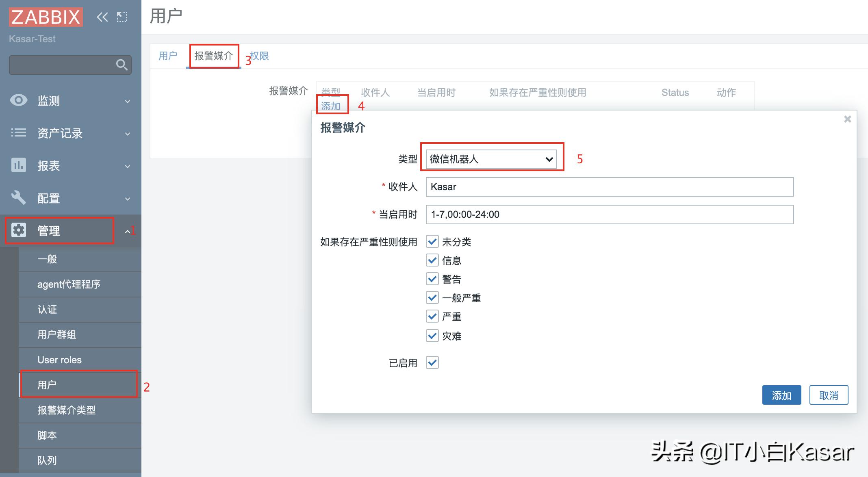
Task: Select the 配置 configuration wrench icon
Action: coord(18,198)
